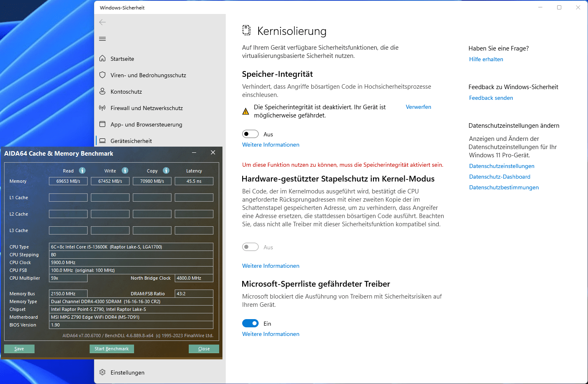588x384 pixels.
Task: Click the CPU Stepping value B0
Action: pos(131,255)
